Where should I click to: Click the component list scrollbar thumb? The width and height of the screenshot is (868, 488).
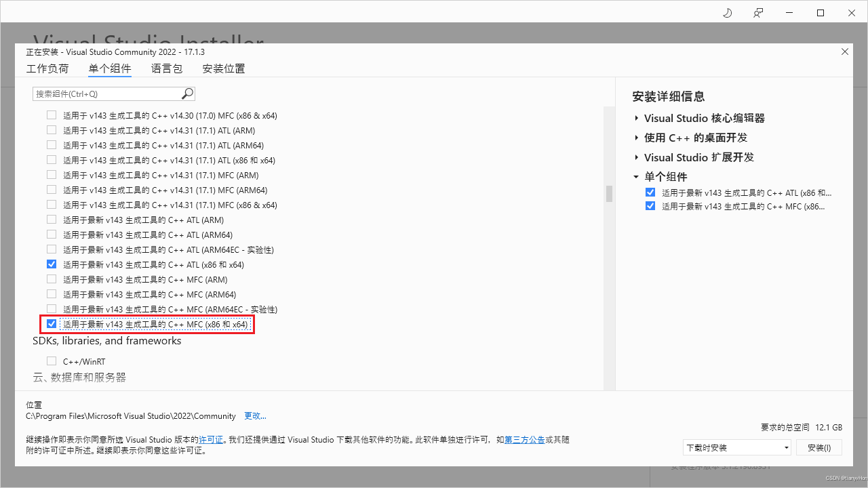click(x=609, y=194)
